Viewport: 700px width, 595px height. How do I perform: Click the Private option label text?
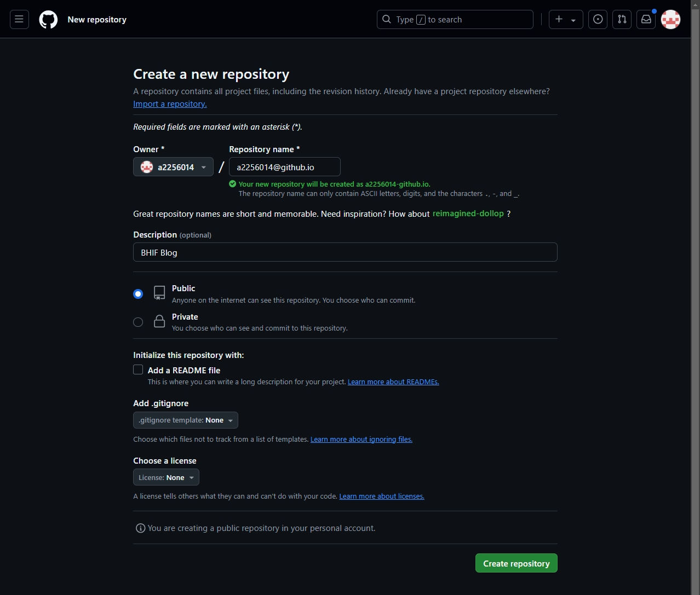185,317
